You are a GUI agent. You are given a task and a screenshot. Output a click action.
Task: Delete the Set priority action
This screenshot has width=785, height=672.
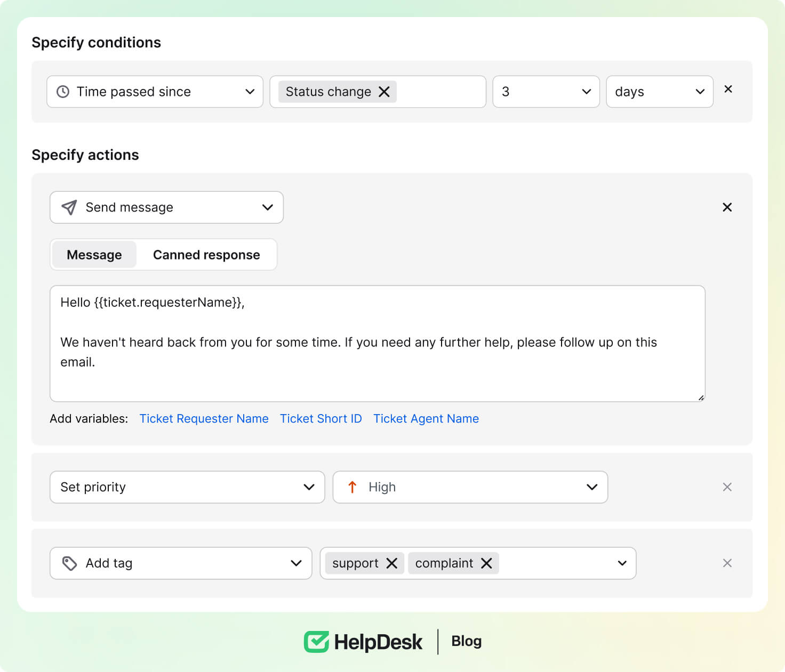tap(727, 487)
